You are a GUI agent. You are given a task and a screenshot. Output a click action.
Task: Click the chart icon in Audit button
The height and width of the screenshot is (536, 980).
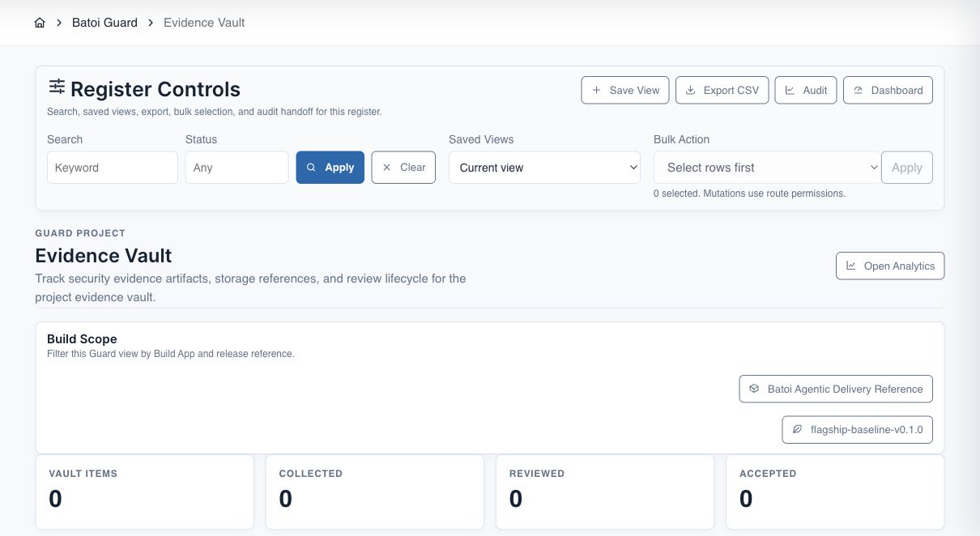(x=790, y=90)
